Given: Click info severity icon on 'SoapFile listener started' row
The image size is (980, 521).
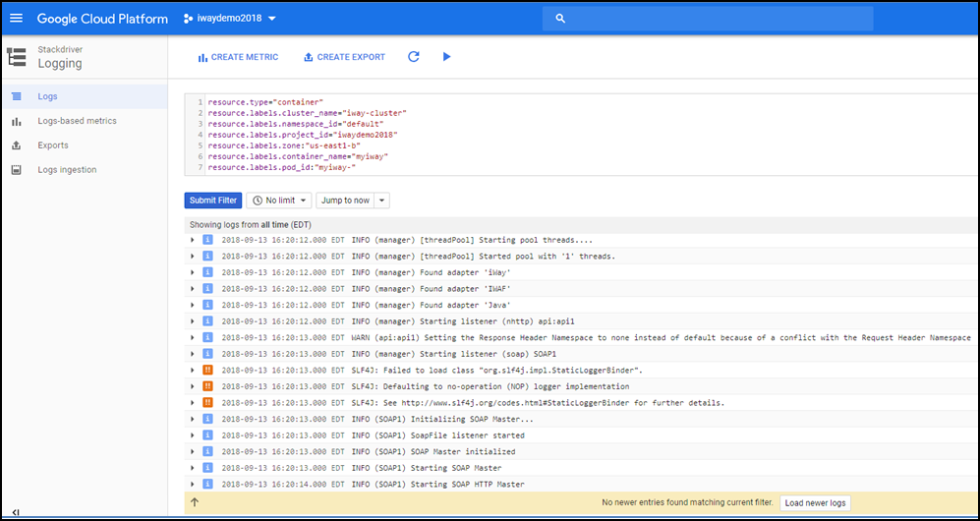Looking at the screenshot, I should pos(208,434).
